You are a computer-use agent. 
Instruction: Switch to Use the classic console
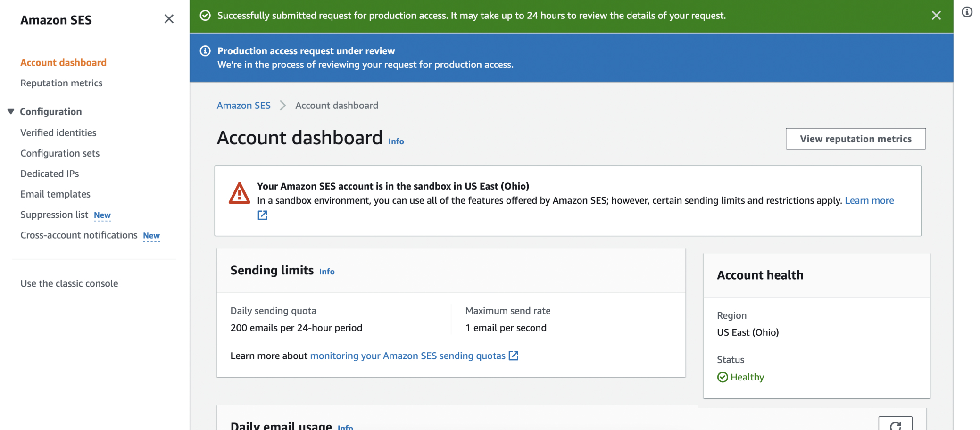(69, 283)
